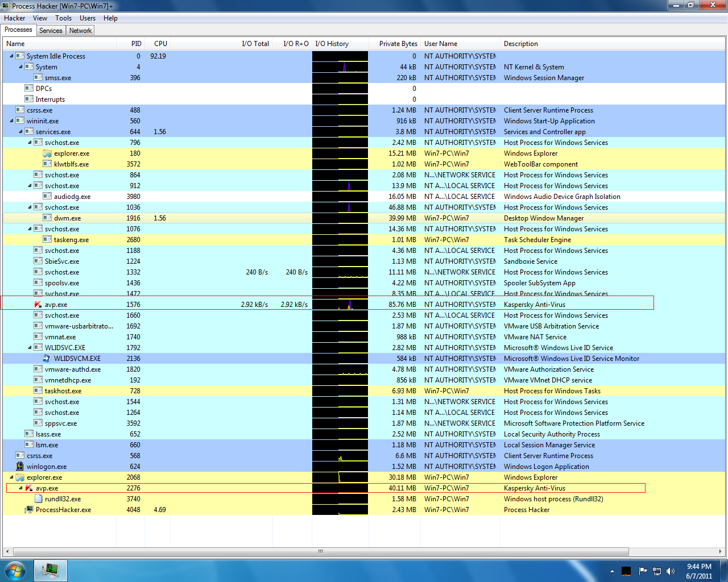Collapse explorer.exe PID 2068 tree

tap(11, 477)
